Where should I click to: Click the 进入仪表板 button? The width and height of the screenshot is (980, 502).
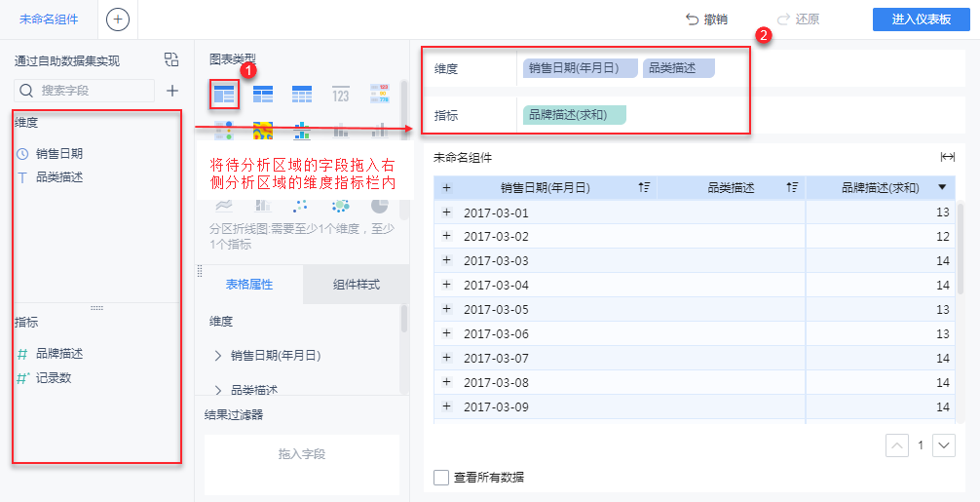(x=921, y=19)
